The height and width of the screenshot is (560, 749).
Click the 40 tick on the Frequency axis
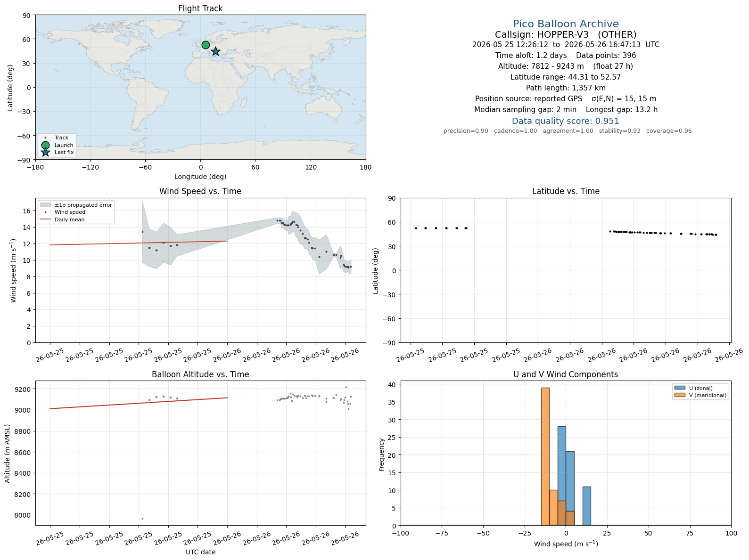tap(393, 385)
